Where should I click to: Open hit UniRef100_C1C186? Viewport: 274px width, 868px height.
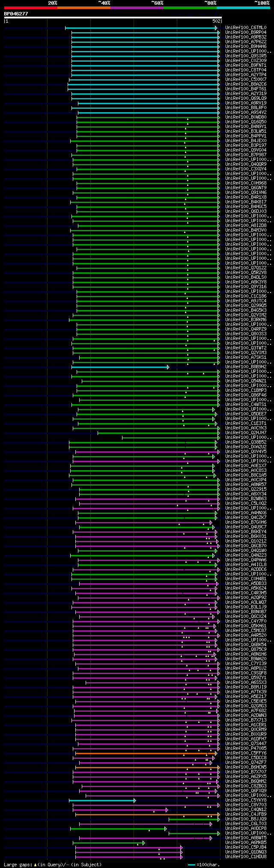tap(246, 296)
